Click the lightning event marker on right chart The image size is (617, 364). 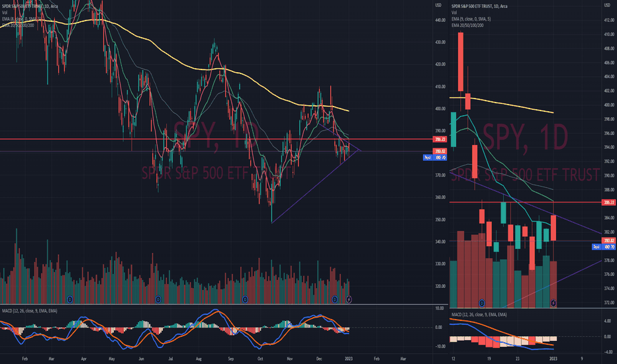pos(553,303)
